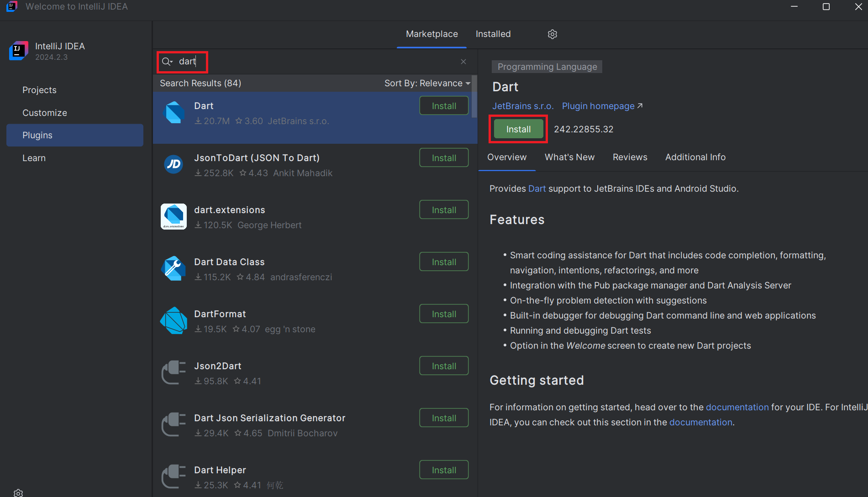This screenshot has height=497, width=868.
Task: Select Dart Json Serialization Generator title
Action: click(x=269, y=418)
